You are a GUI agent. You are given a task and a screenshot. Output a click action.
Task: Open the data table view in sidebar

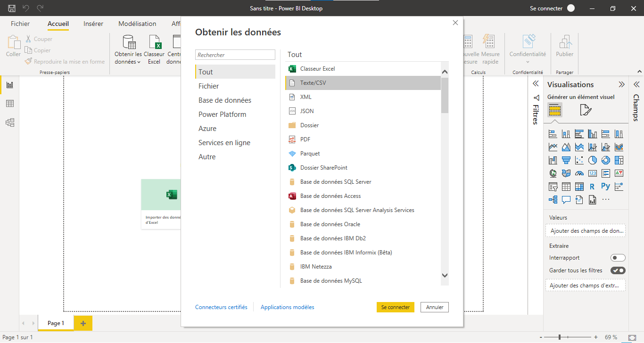click(x=10, y=104)
